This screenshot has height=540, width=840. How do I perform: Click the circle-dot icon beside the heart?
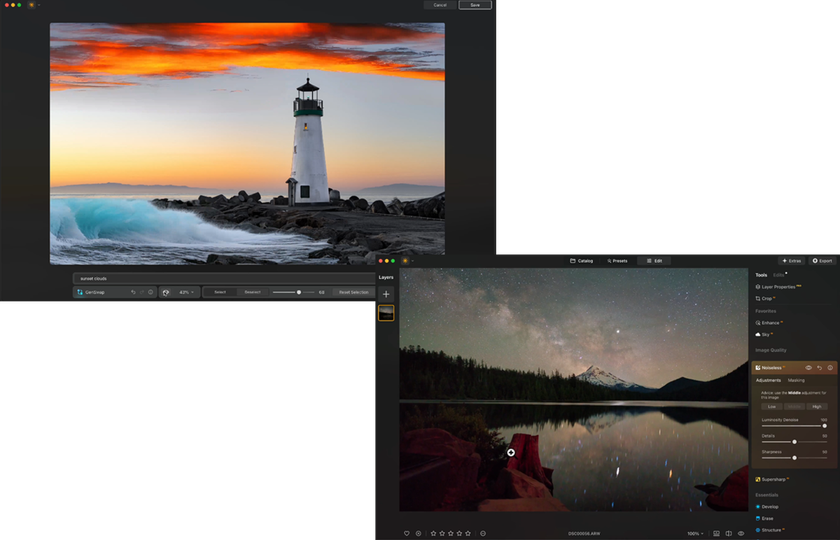(x=418, y=534)
